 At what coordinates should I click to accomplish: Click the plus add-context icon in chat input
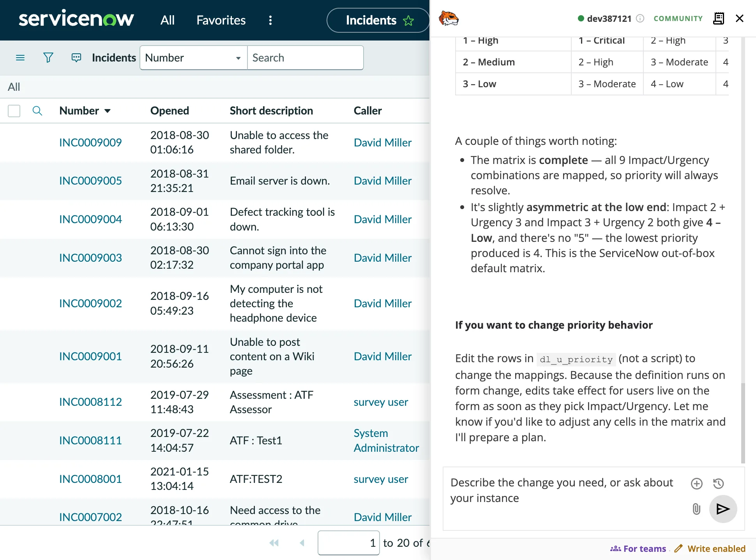pos(697,483)
